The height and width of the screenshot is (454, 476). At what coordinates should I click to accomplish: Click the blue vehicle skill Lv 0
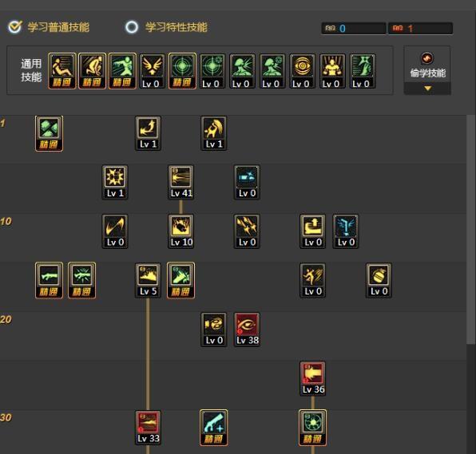247,182
